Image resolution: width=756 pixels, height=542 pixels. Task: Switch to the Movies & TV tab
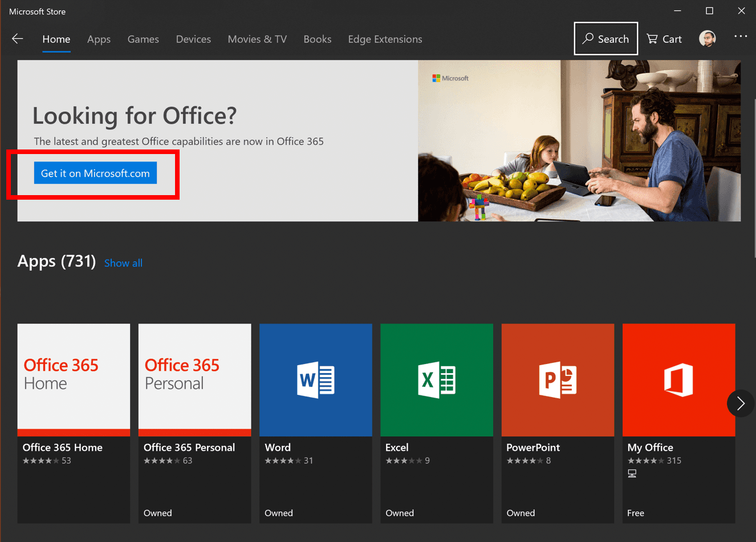[x=257, y=39]
